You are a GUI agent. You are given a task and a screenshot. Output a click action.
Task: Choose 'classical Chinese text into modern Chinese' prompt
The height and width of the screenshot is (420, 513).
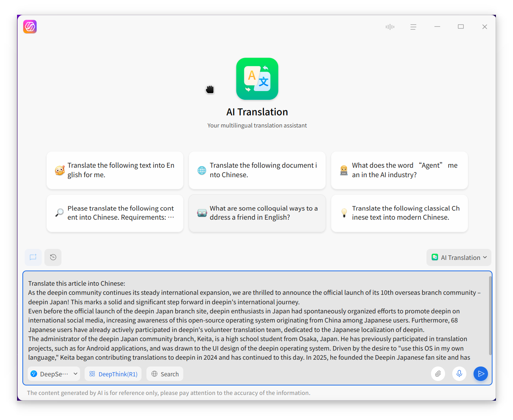[400, 213]
